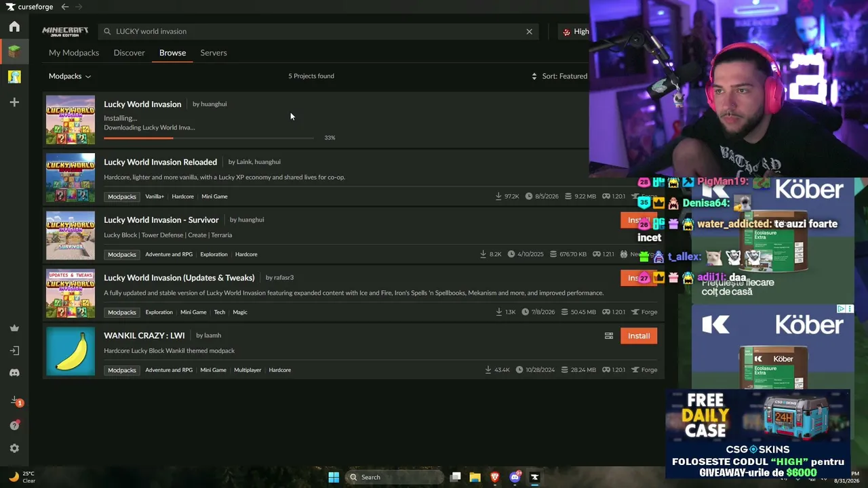Click author rafasr3 on Updates & Tweaks
Viewport: 868px width, 488px height.
click(x=283, y=278)
